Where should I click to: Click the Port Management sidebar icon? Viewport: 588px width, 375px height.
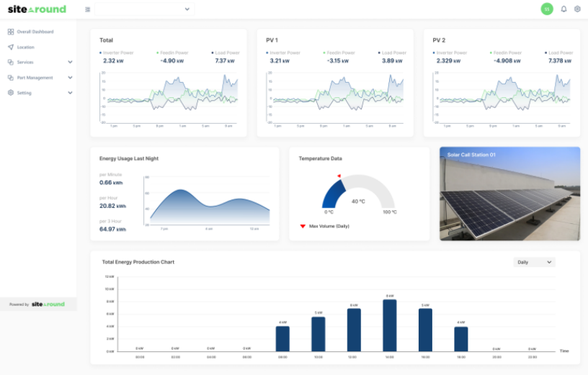pos(11,77)
